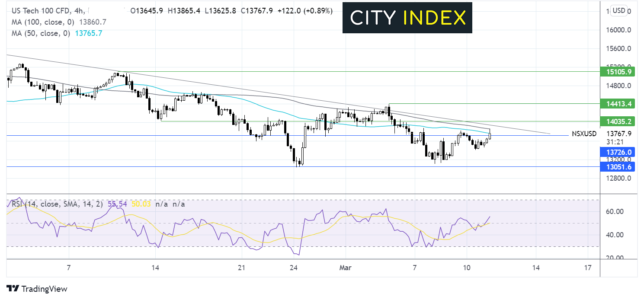The image size is (644, 300).
Task: Click the 24 date marker on time axis
Action: (x=294, y=268)
